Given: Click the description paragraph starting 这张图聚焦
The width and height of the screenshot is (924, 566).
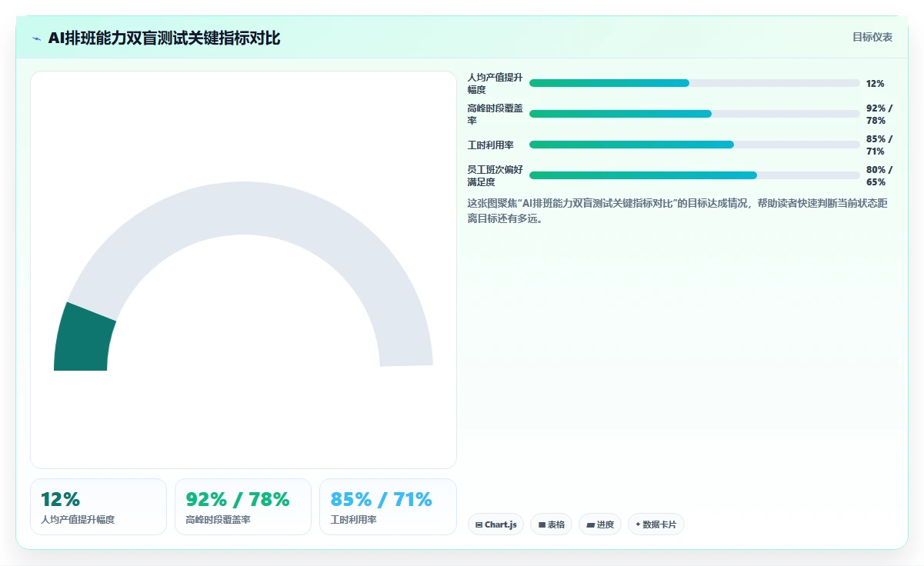Looking at the screenshot, I should [678, 211].
